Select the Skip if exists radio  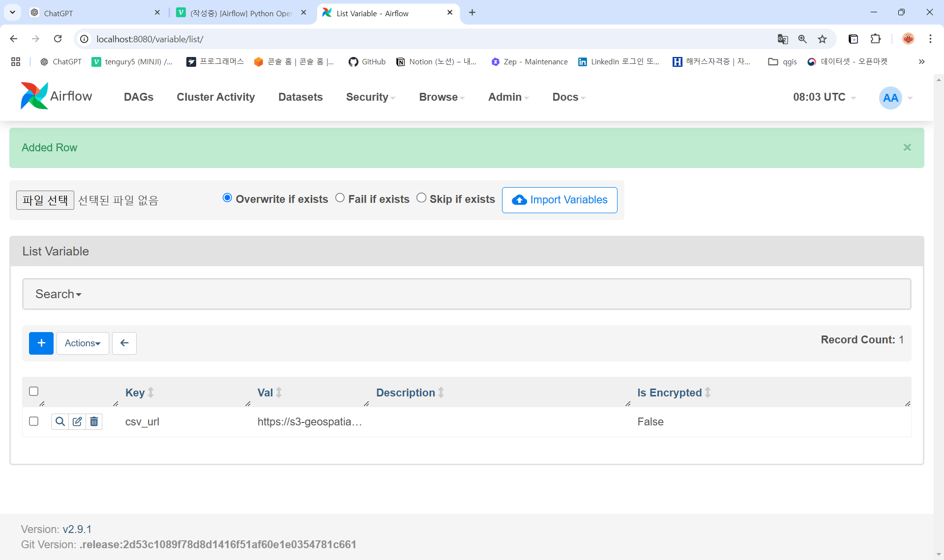pos(421,197)
